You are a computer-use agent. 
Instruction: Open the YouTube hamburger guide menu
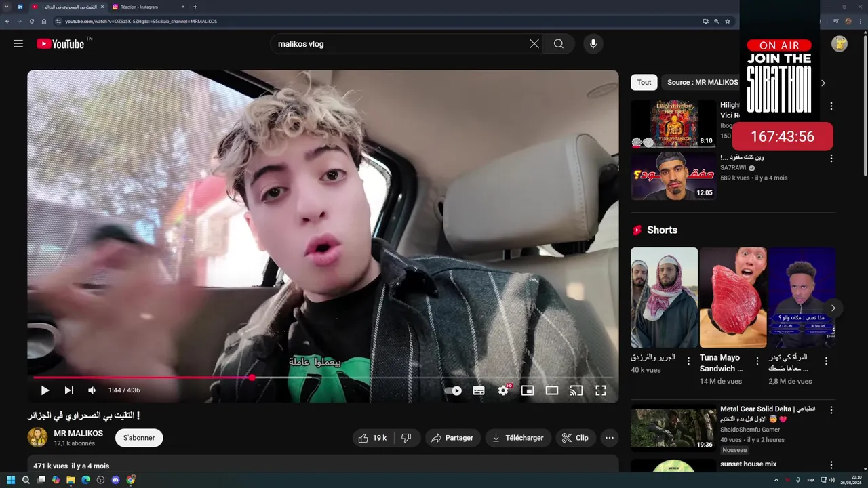pos(18,44)
